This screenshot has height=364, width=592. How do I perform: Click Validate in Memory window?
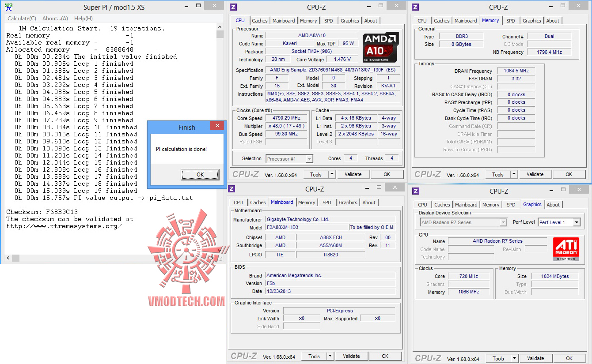[x=535, y=174]
